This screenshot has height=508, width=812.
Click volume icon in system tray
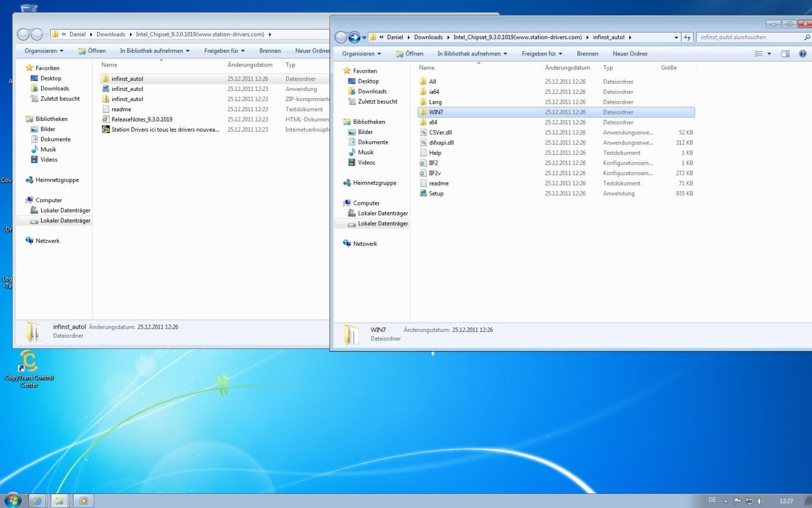760,501
